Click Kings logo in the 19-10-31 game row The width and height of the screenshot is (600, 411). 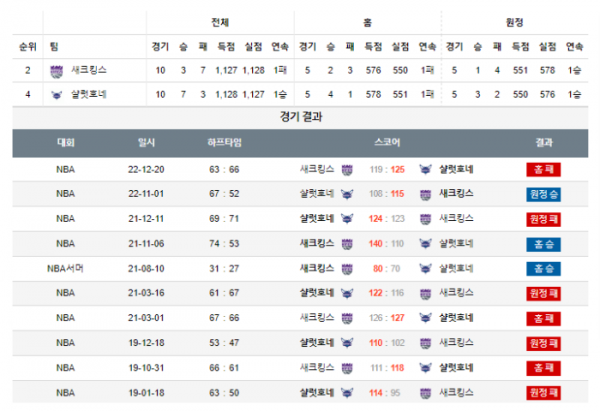tap(347, 369)
